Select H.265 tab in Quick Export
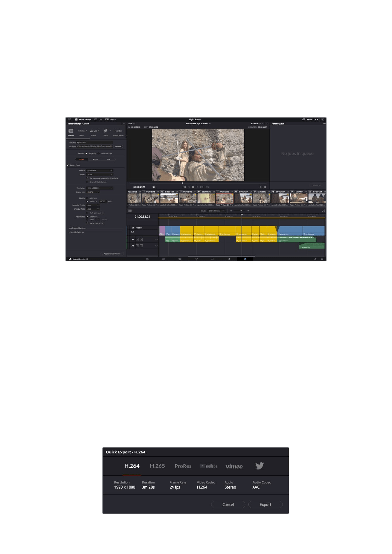 pos(157,466)
